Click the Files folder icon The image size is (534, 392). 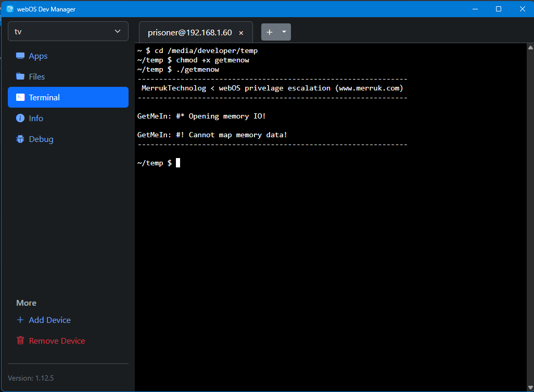(x=20, y=76)
